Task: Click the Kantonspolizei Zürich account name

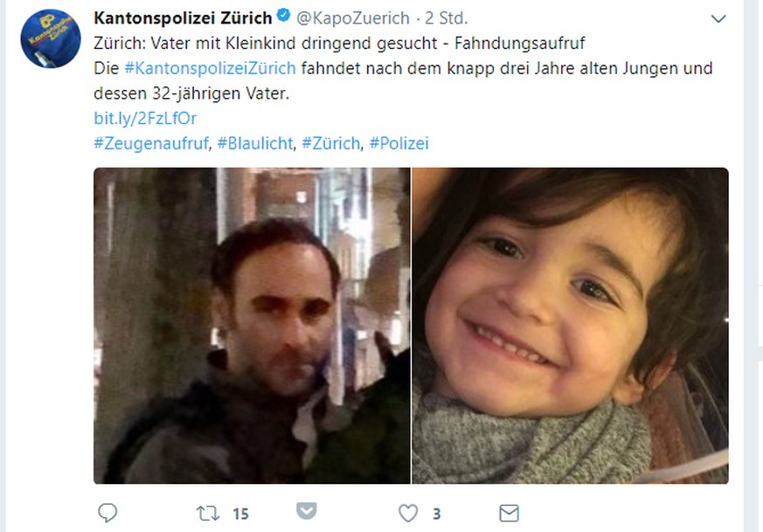Action: pyautogui.click(x=183, y=18)
